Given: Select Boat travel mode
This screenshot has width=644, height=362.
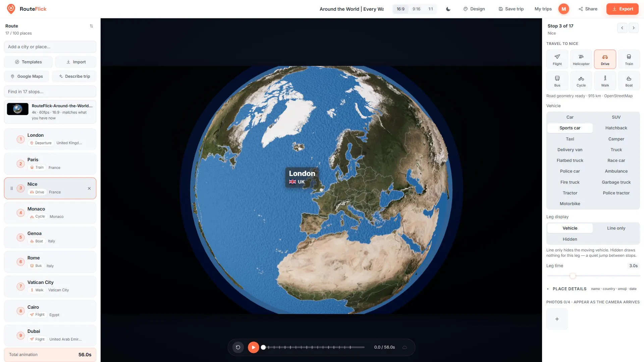Looking at the screenshot, I should 629,81.
